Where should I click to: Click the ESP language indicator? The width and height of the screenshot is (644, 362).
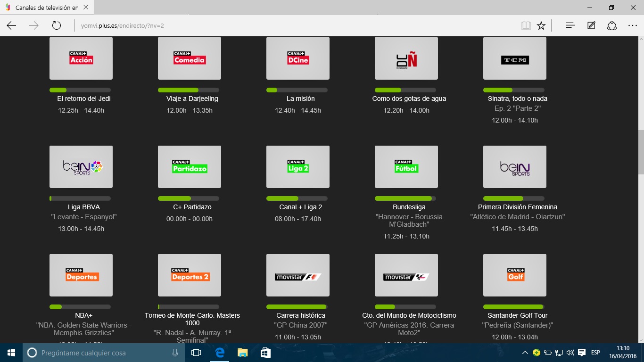[595, 353]
